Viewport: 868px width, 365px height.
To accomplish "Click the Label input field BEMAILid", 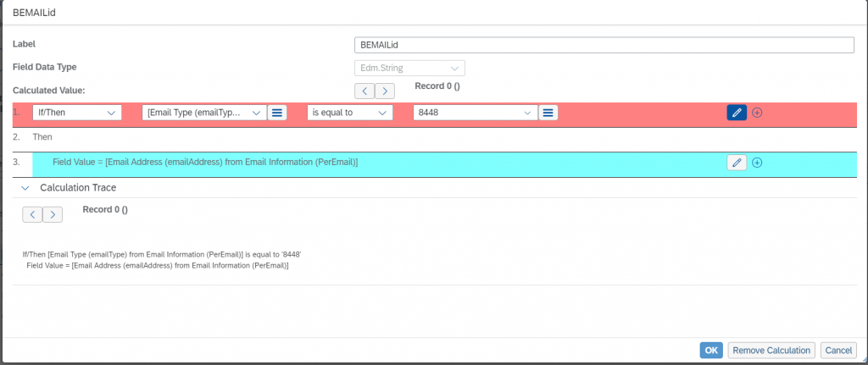I will (604, 45).
